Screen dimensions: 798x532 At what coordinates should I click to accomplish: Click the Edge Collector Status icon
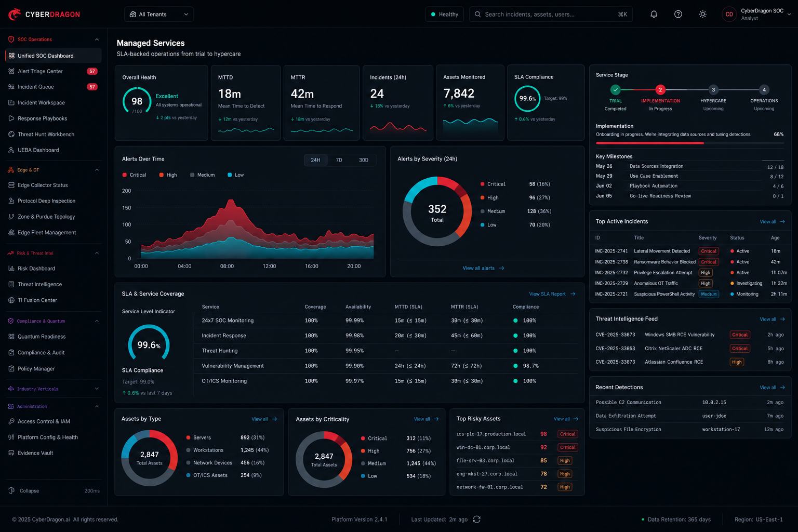click(x=11, y=185)
